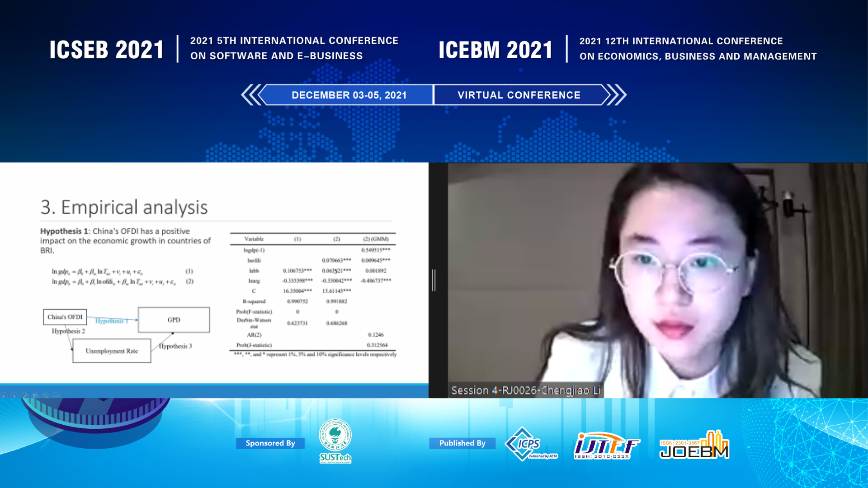Click the 'GPD' diagram box
868x488 pixels.
(x=174, y=320)
